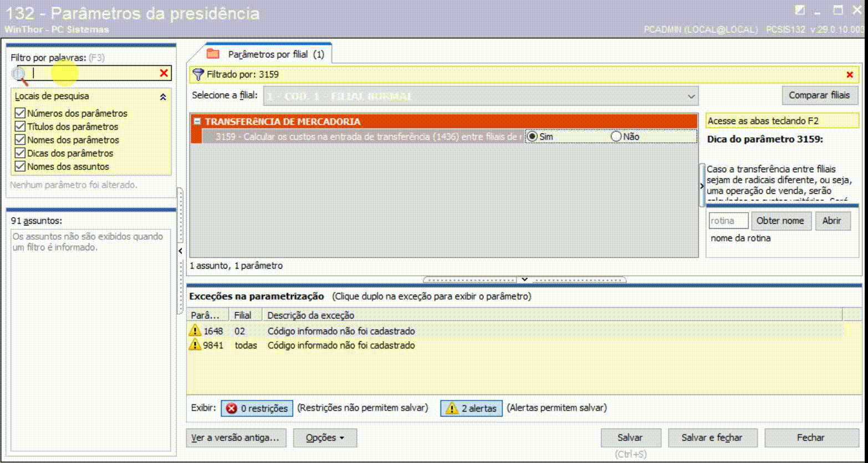868x463 pixels.
Task: Click the Obter nome button
Action: (x=782, y=220)
